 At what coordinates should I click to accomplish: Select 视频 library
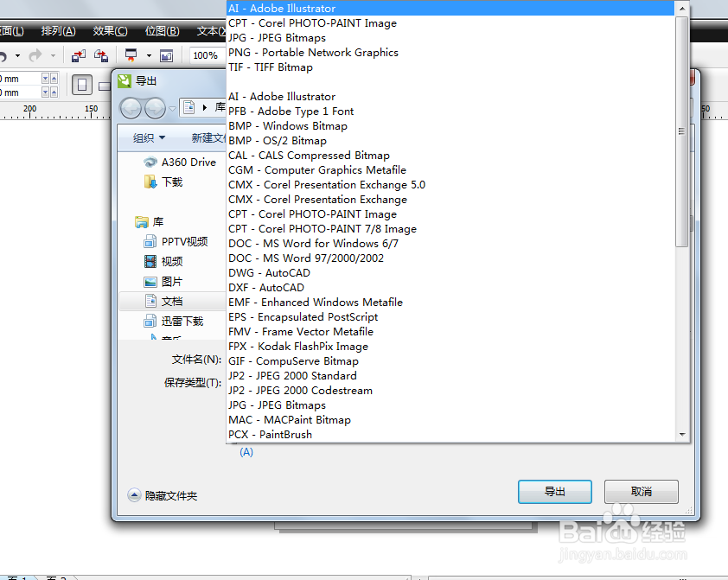pyautogui.click(x=163, y=262)
